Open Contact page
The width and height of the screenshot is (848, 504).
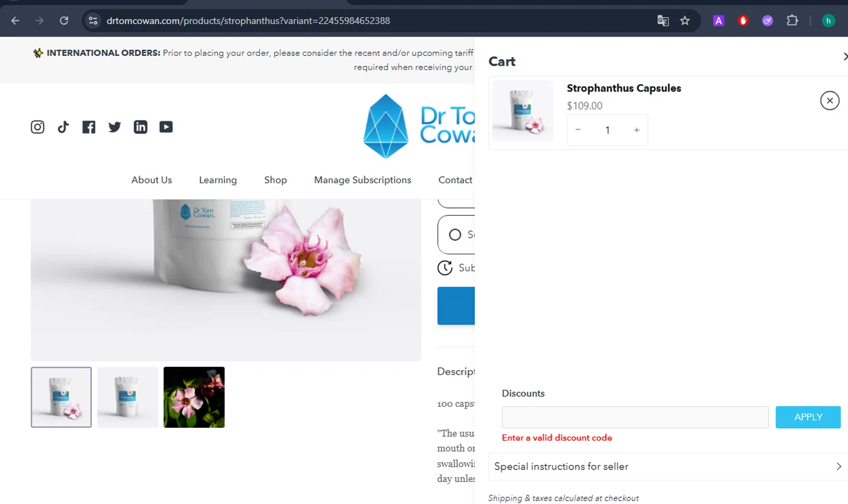click(x=455, y=180)
